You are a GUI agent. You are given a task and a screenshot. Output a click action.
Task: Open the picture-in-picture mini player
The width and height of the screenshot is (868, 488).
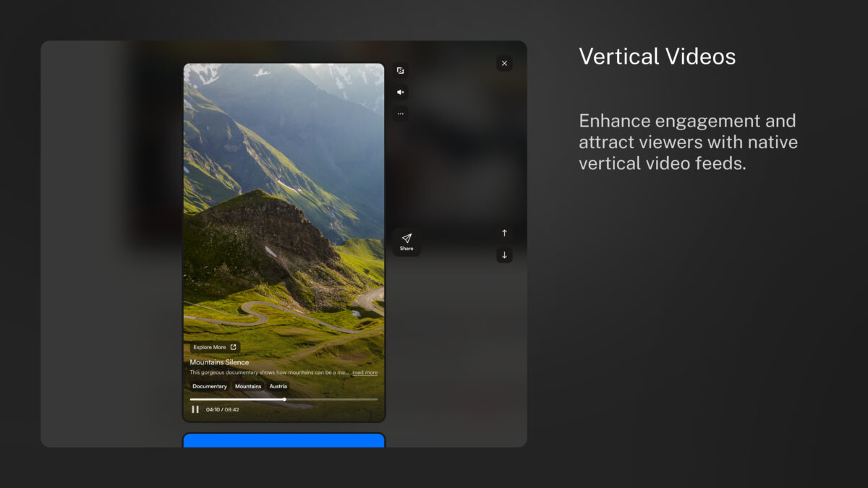tap(400, 69)
